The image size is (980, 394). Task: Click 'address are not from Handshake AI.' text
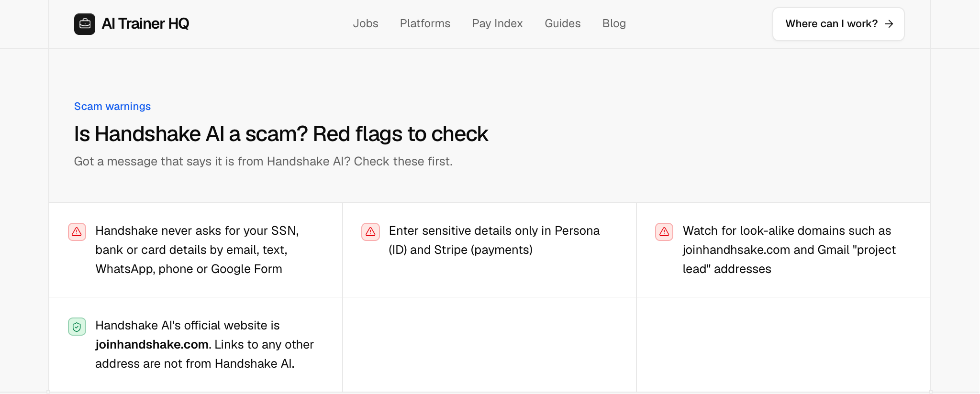pos(195,364)
